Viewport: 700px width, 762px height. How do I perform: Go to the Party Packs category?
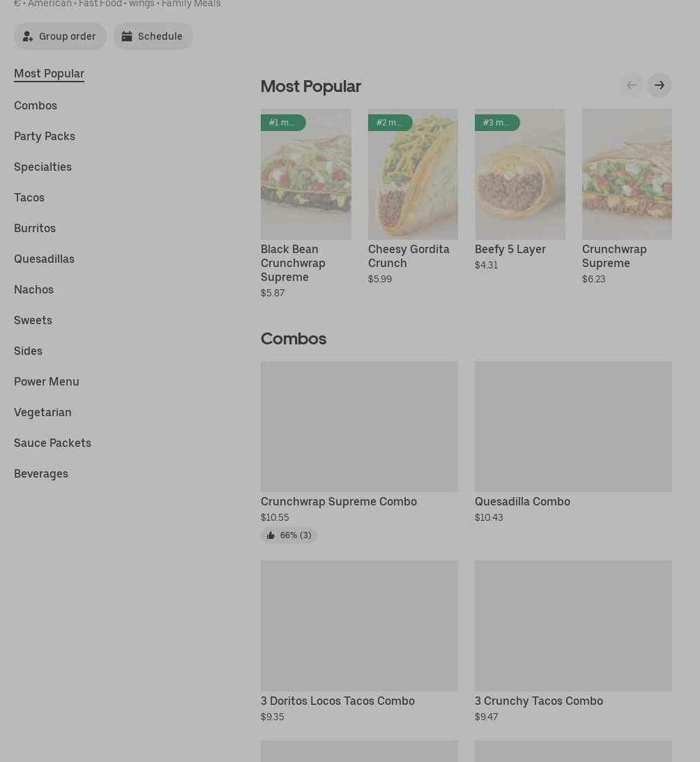tap(45, 136)
